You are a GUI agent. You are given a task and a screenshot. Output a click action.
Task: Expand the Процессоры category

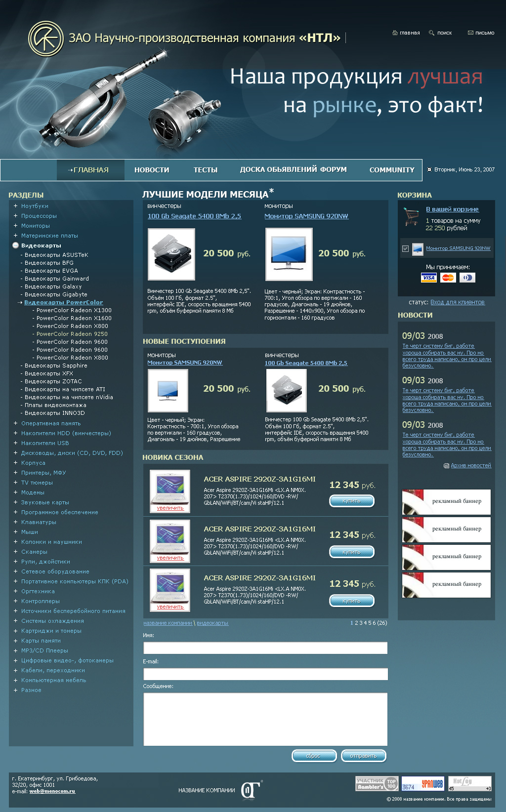click(x=15, y=216)
